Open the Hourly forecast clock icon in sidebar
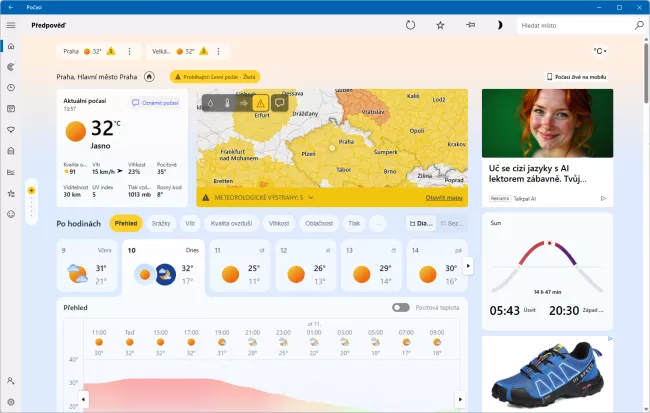The width and height of the screenshot is (650, 413). click(11, 87)
